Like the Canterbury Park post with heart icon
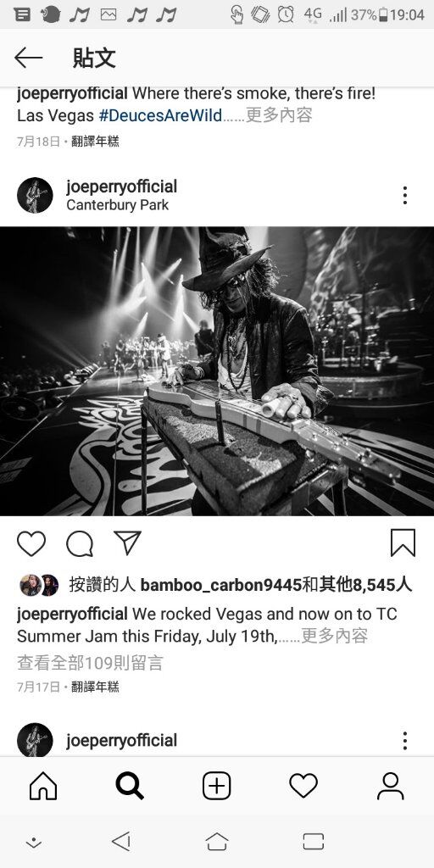This screenshot has height=868, width=434. coord(31,543)
